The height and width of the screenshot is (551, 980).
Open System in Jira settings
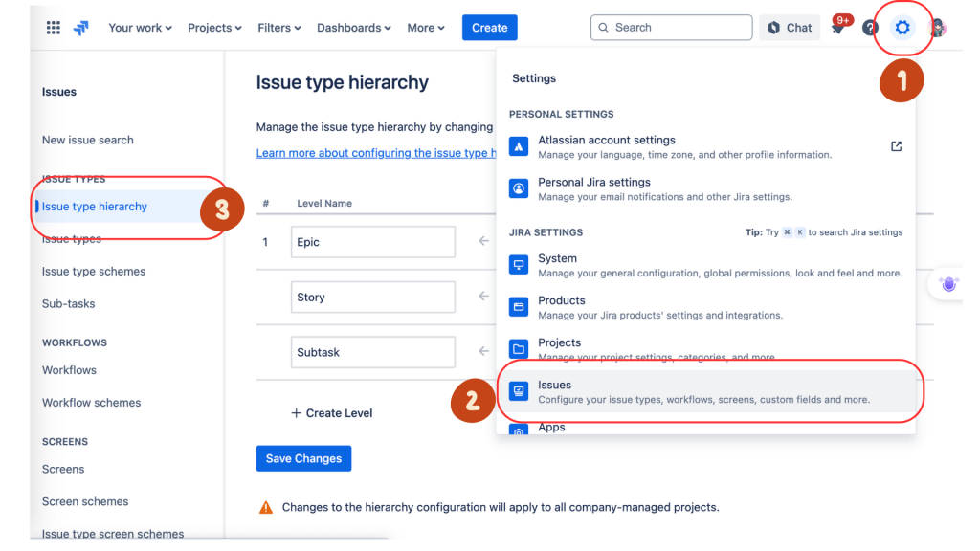pos(706,265)
